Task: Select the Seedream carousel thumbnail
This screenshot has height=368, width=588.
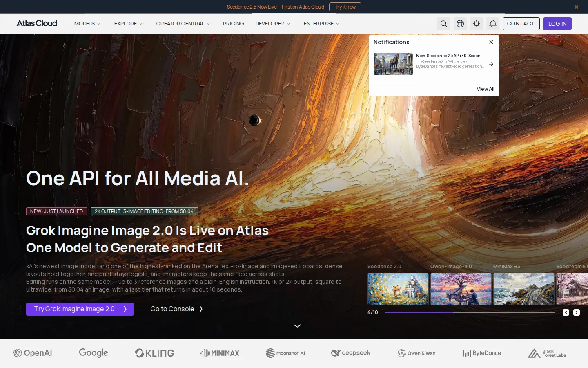Action: pos(572,289)
